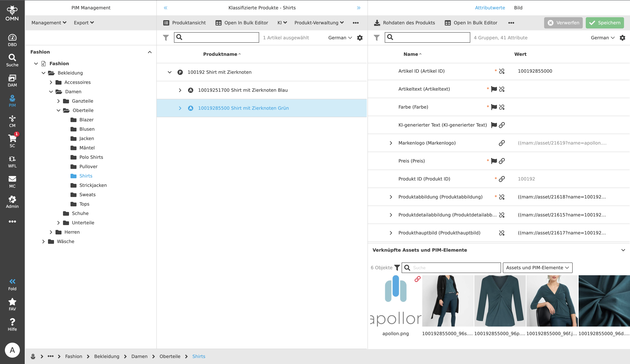Open the Message Center (MC)
The height and width of the screenshot is (364, 630).
pyautogui.click(x=12, y=181)
